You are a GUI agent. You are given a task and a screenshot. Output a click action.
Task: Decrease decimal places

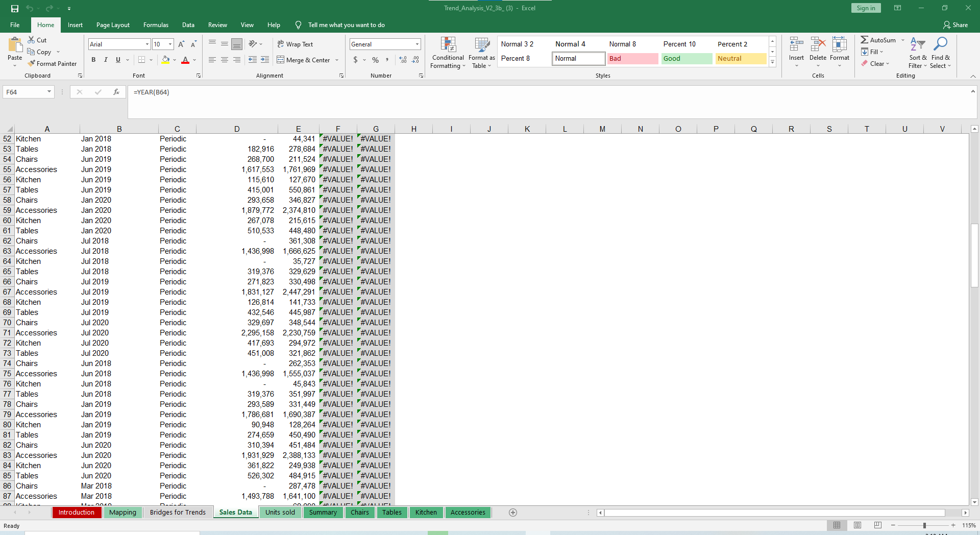click(x=415, y=60)
